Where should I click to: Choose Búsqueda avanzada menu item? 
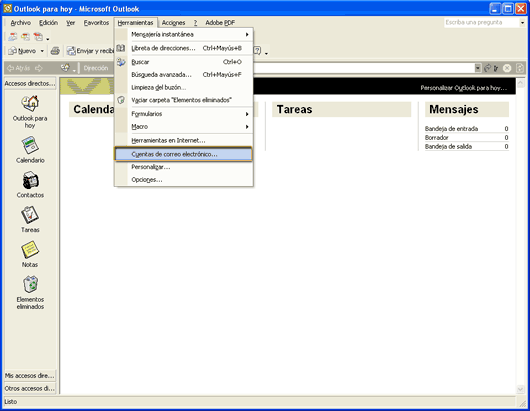(x=184, y=74)
